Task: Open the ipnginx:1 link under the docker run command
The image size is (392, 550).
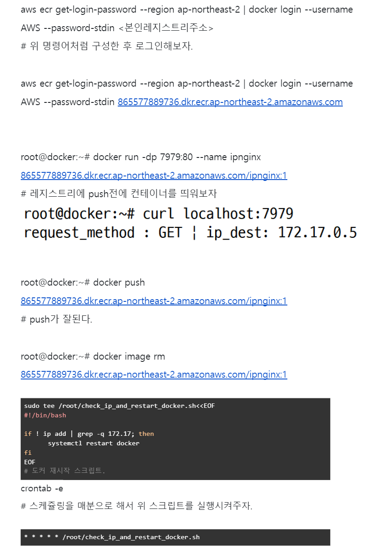Action: pos(154,176)
